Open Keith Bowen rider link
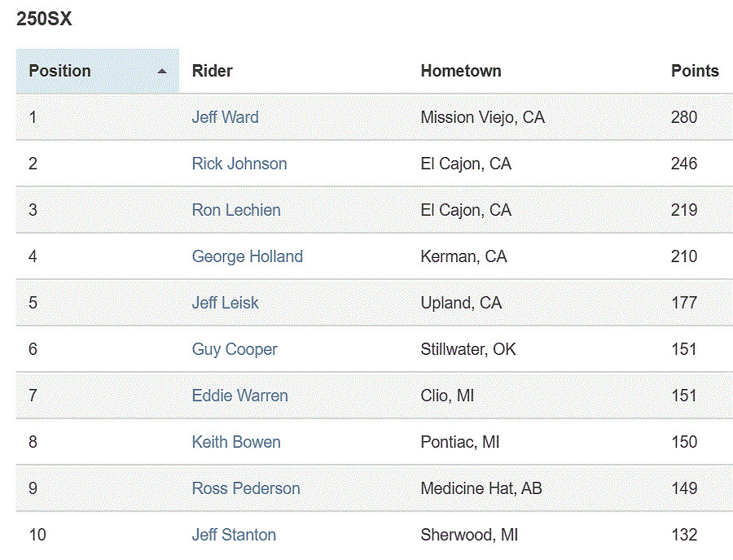733x560 pixels. point(236,442)
